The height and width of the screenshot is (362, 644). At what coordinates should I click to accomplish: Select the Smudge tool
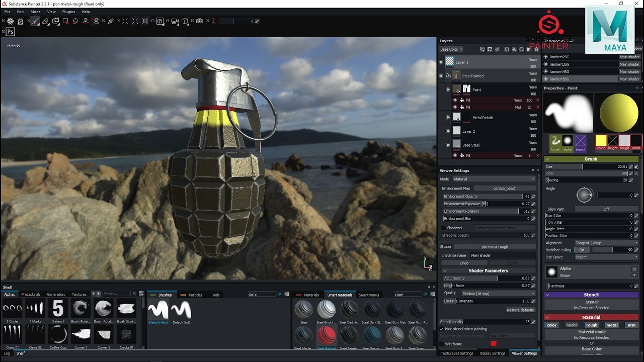click(x=75, y=21)
